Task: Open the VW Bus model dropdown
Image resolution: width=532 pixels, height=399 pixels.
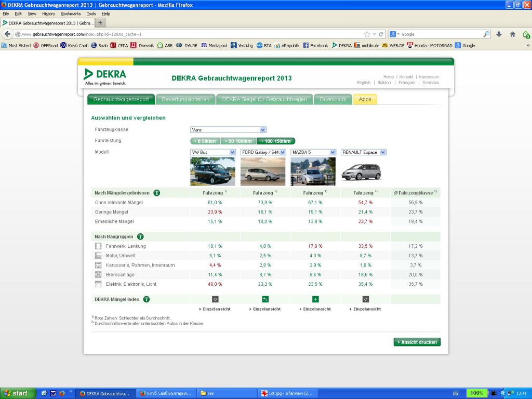Action: click(x=213, y=152)
